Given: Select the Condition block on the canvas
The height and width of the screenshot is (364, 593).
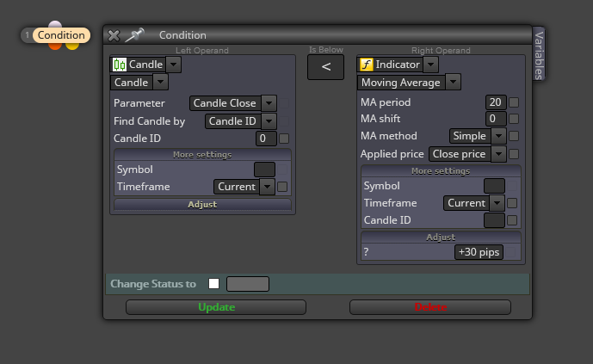Looking at the screenshot, I should click(x=61, y=35).
